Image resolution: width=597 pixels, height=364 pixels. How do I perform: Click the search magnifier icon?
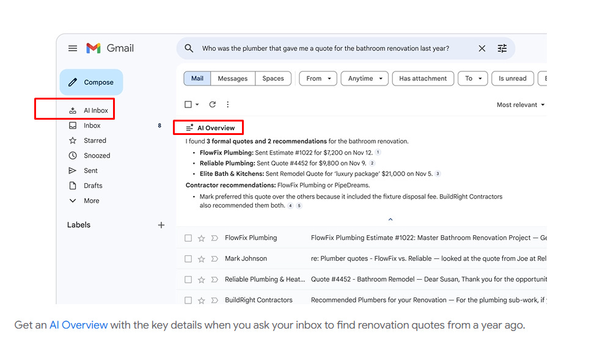tap(189, 48)
